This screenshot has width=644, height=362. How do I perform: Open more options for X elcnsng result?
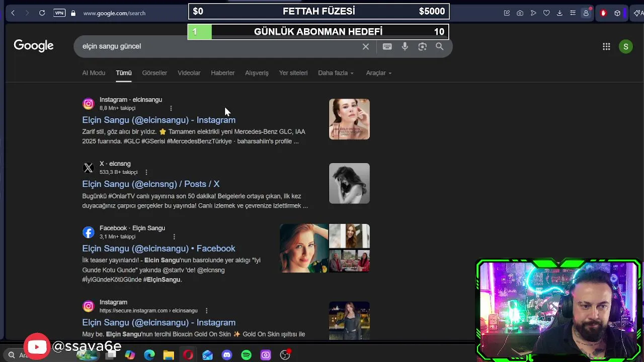(x=146, y=172)
